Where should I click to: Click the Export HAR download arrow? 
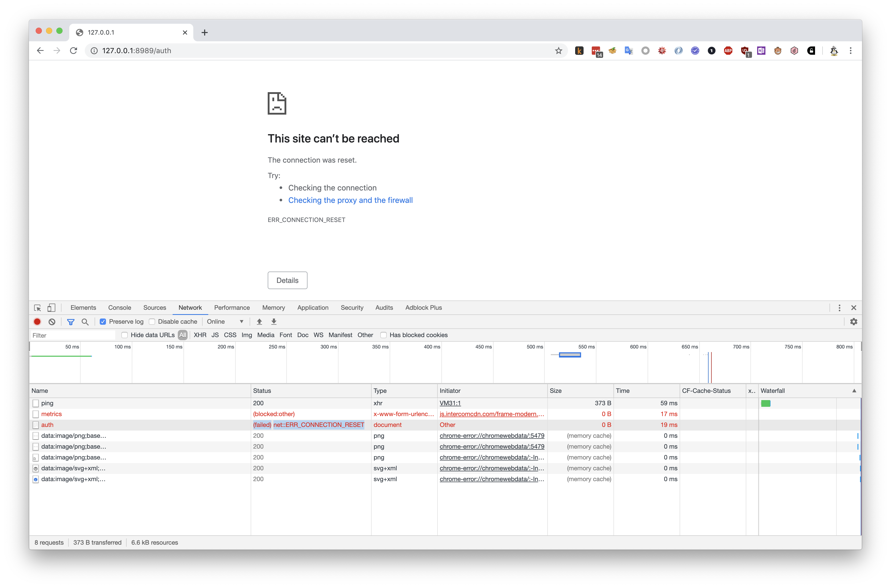point(274,321)
